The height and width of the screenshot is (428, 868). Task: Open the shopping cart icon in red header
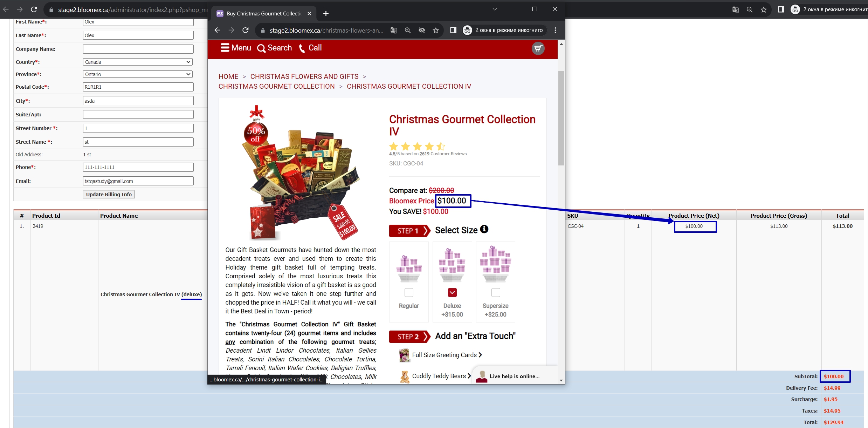point(538,48)
